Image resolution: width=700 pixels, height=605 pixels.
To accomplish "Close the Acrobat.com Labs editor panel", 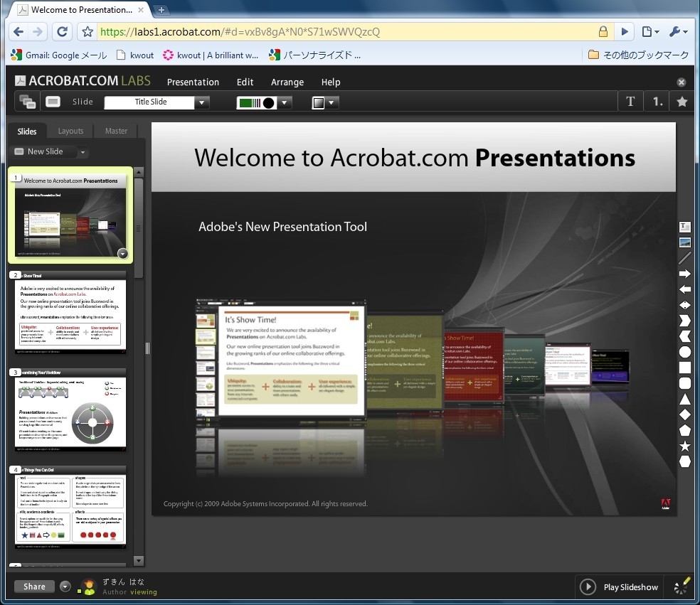I will point(682,82).
